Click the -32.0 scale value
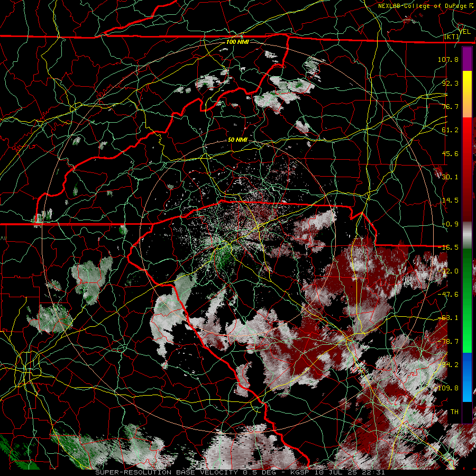The width and height of the screenshot is (476, 476). (x=448, y=271)
